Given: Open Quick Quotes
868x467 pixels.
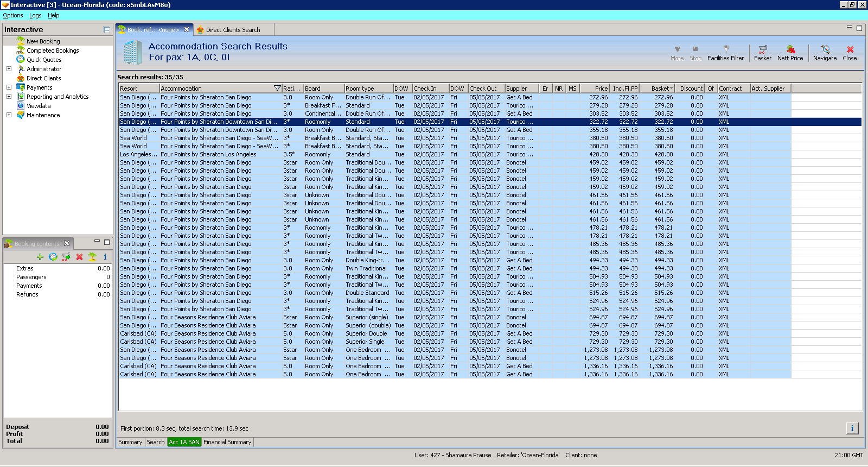Looking at the screenshot, I should tap(44, 60).
